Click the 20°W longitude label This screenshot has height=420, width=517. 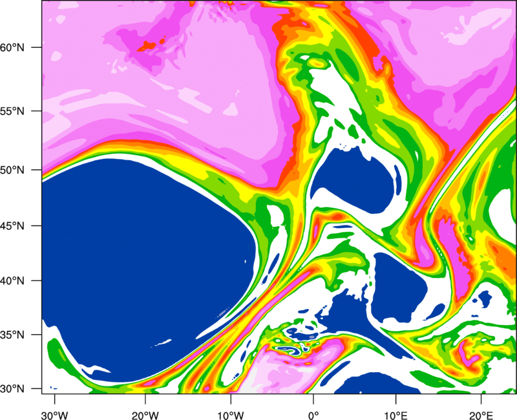click(145, 415)
